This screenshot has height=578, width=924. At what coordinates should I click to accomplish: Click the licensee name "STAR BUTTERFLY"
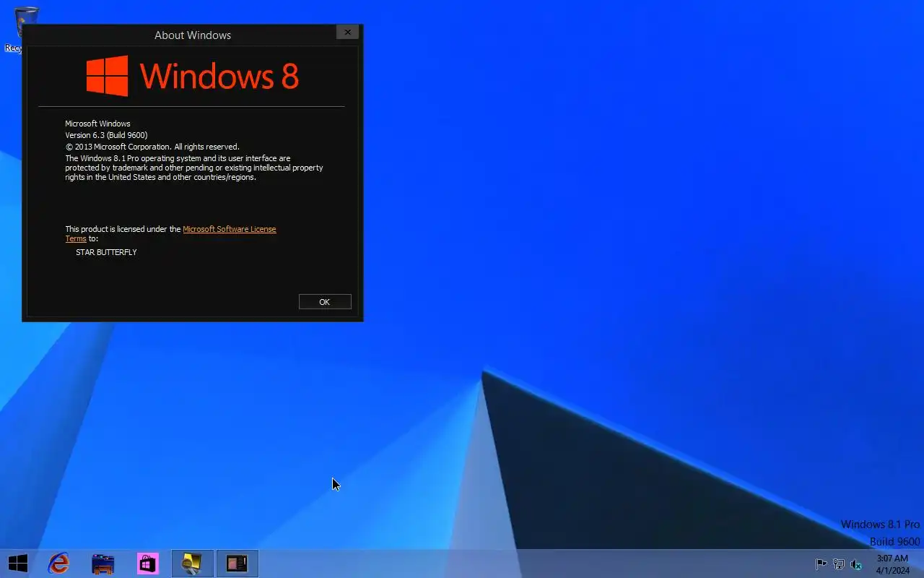click(106, 252)
